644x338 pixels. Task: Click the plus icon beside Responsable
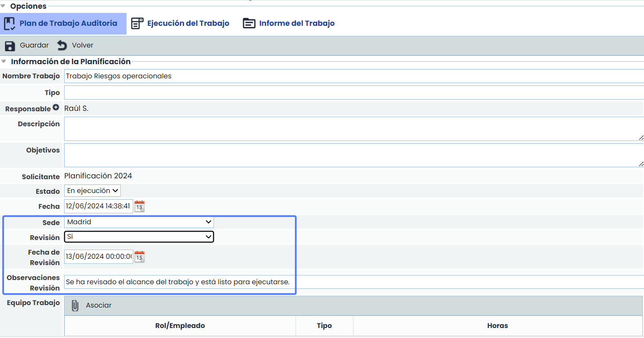[56, 108]
